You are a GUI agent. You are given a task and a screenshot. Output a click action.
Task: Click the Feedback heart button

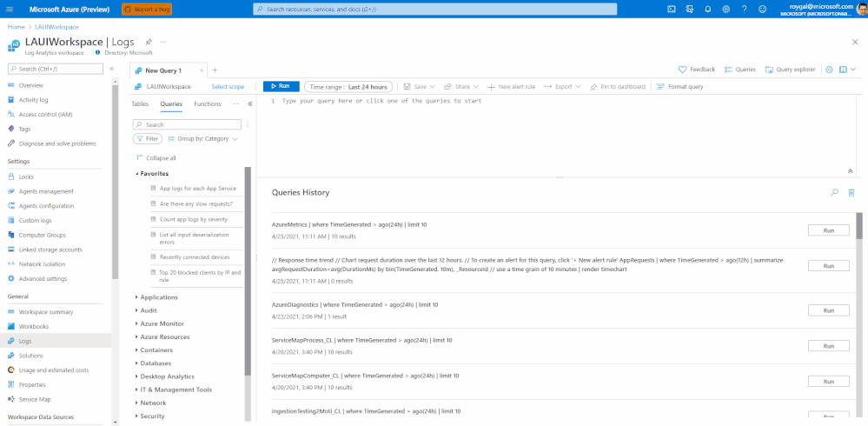[697, 70]
